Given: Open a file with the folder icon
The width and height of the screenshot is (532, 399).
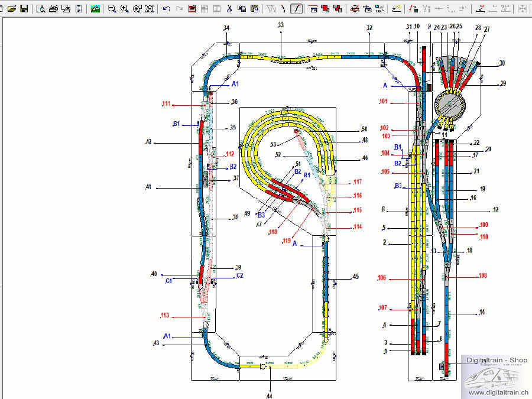Looking at the screenshot, I should pos(12,9).
